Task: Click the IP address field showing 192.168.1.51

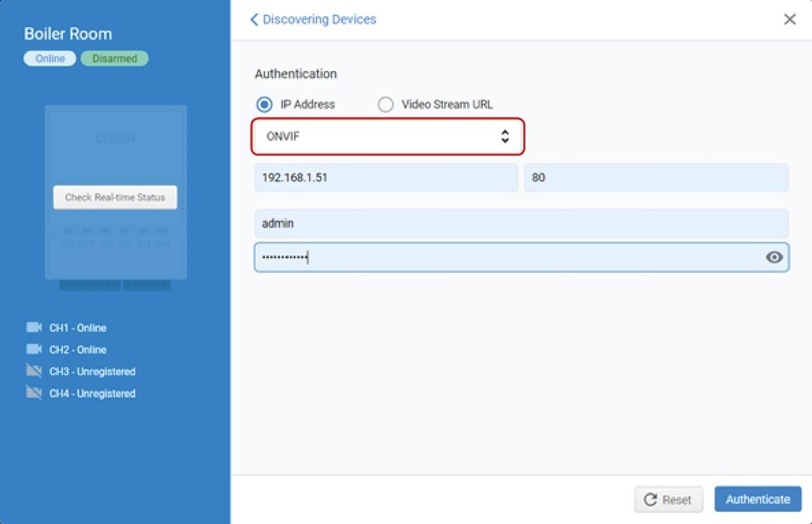Action: click(x=385, y=177)
